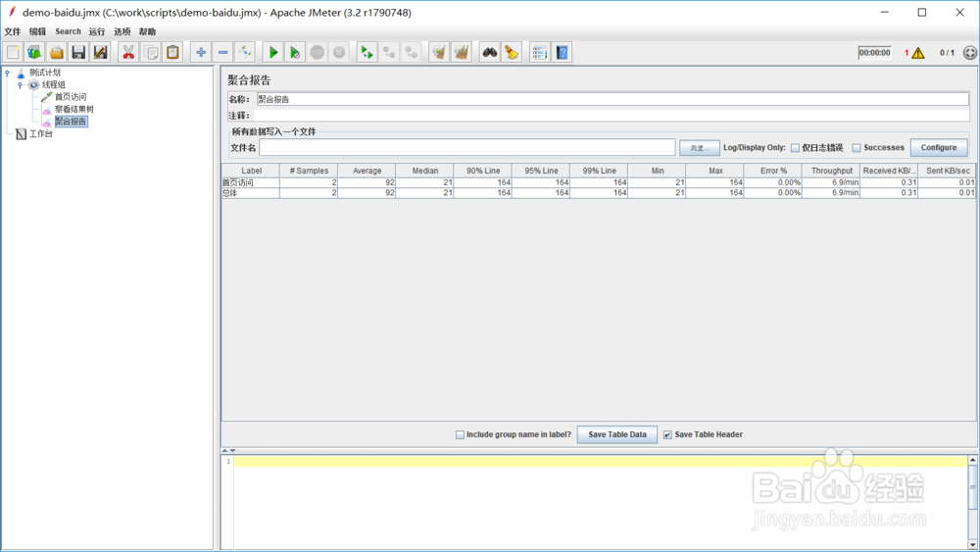Click the Label column header
This screenshot has width=980, height=552.
(251, 171)
